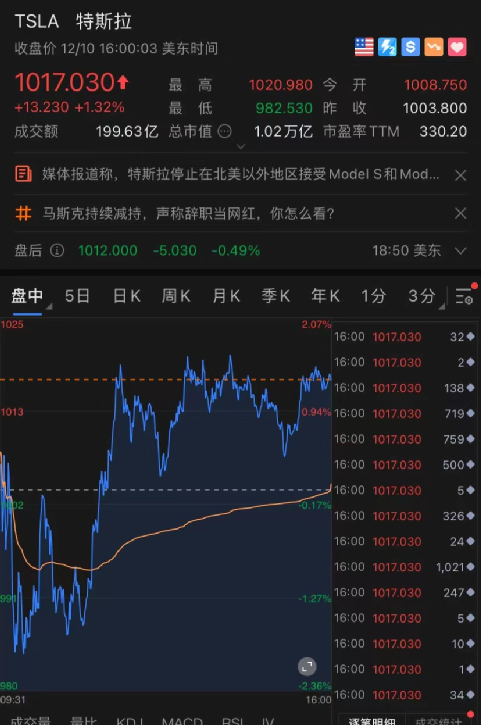
Task: Tap the 昨收 value 1003.800
Action: click(434, 108)
